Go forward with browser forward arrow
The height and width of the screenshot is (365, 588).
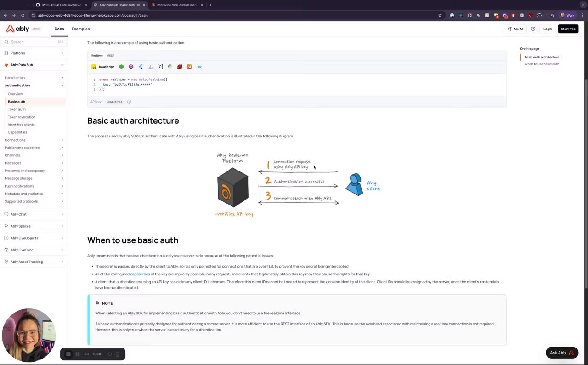(14, 15)
